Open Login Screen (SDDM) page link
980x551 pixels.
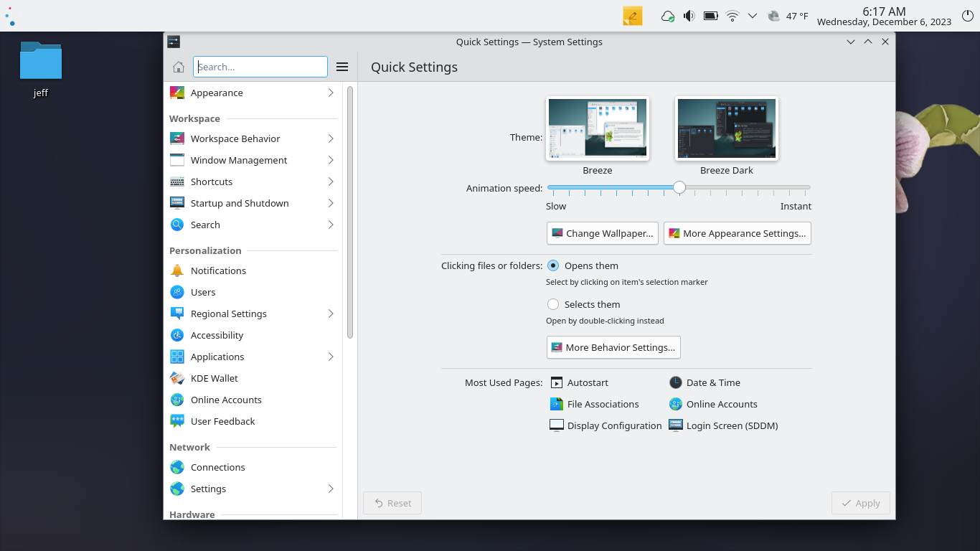(723, 425)
